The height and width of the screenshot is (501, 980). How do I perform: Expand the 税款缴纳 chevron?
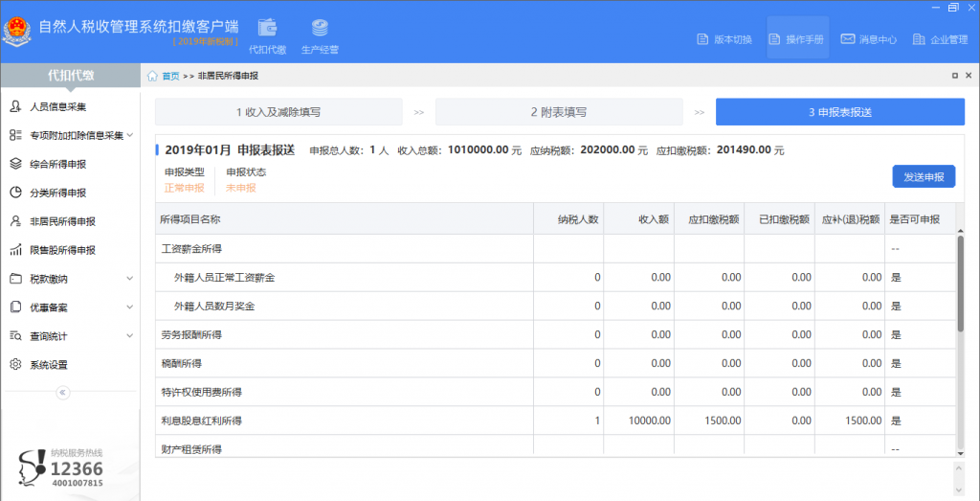[x=130, y=279]
